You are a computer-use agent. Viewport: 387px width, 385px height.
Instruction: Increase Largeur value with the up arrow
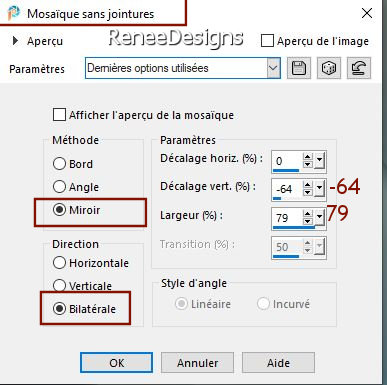pos(308,214)
